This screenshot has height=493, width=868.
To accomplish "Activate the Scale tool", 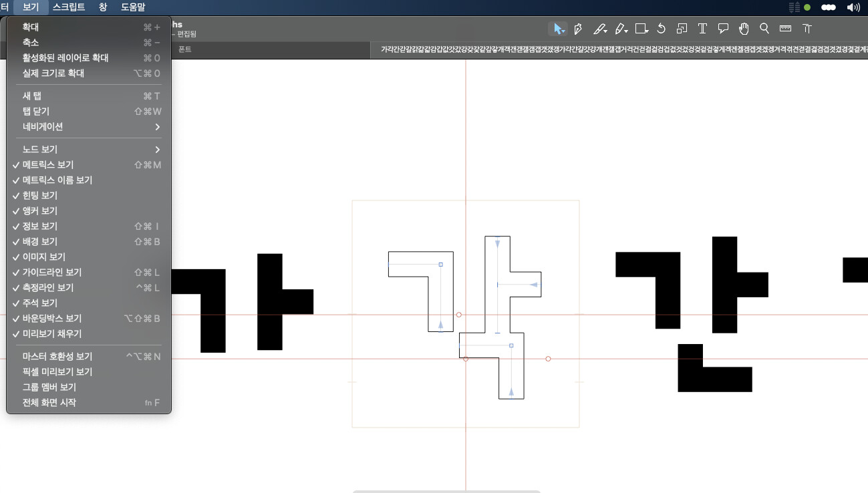I will coord(682,29).
